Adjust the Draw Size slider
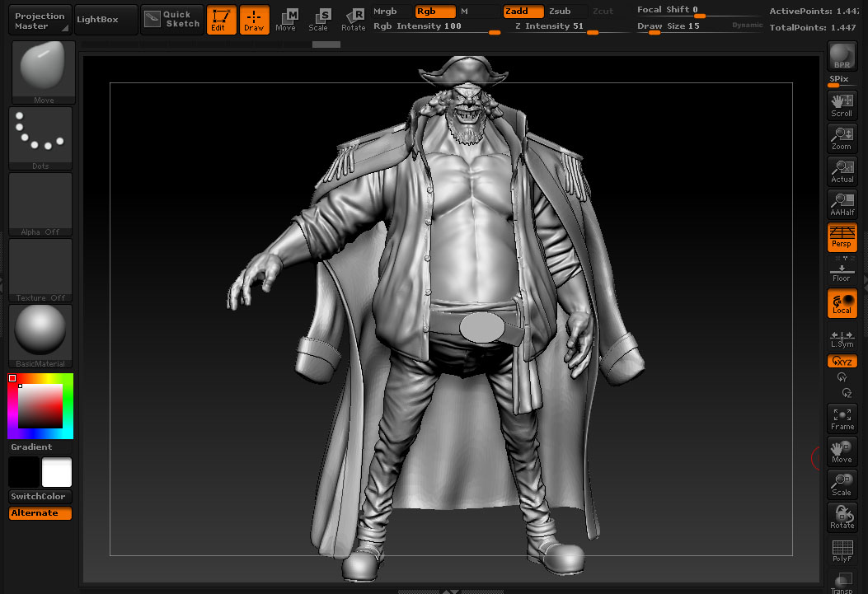The width and height of the screenshot is (868, 594). (x=683, y=26)
